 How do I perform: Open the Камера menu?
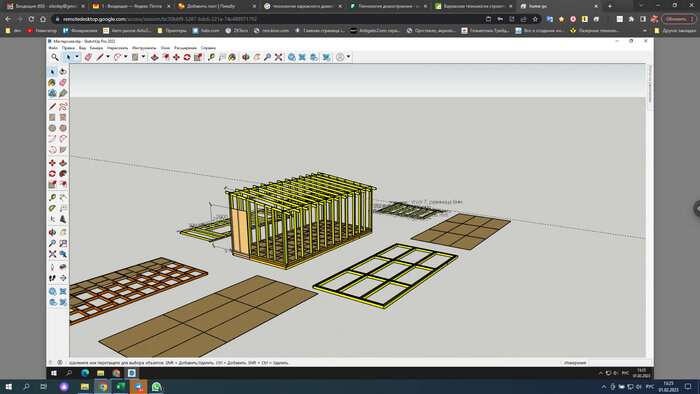click(96, 48)
